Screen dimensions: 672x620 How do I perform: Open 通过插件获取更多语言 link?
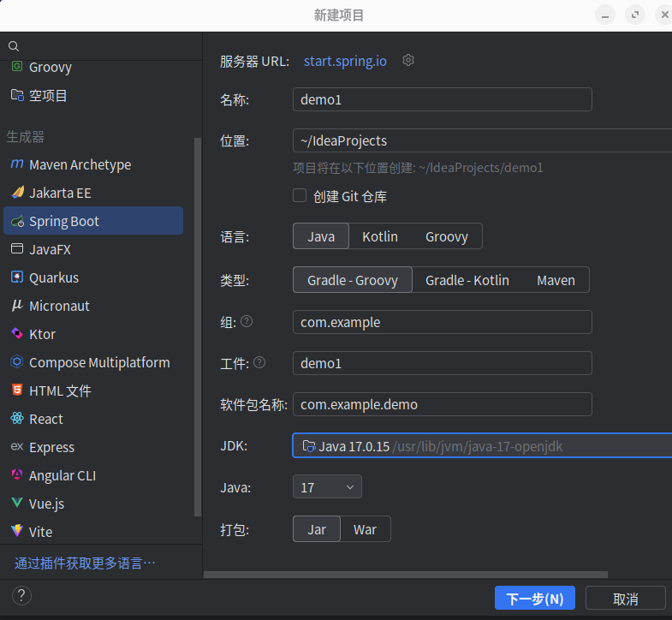[x=85, y=563]
